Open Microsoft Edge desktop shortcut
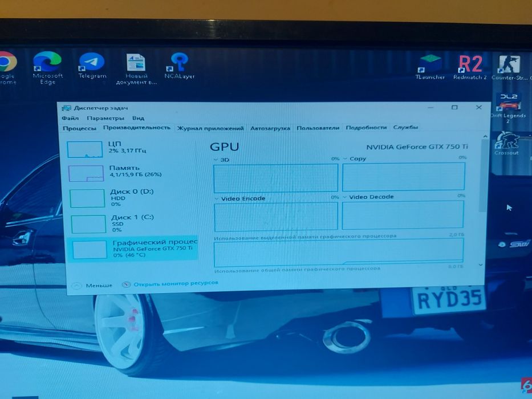The height and width of the screenshot is (399, 532). [47, 68]
